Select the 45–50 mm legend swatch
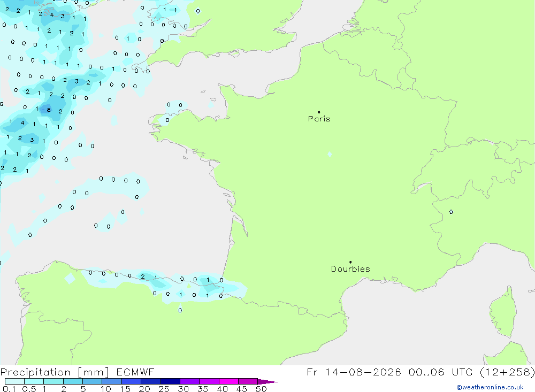Screen dimensions: 535x392 (x=248, y=381)
